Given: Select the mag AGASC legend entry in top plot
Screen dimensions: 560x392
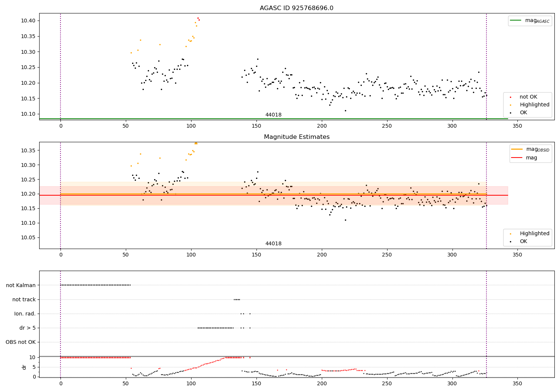Looking at the screenshot, I should point(530,21).
